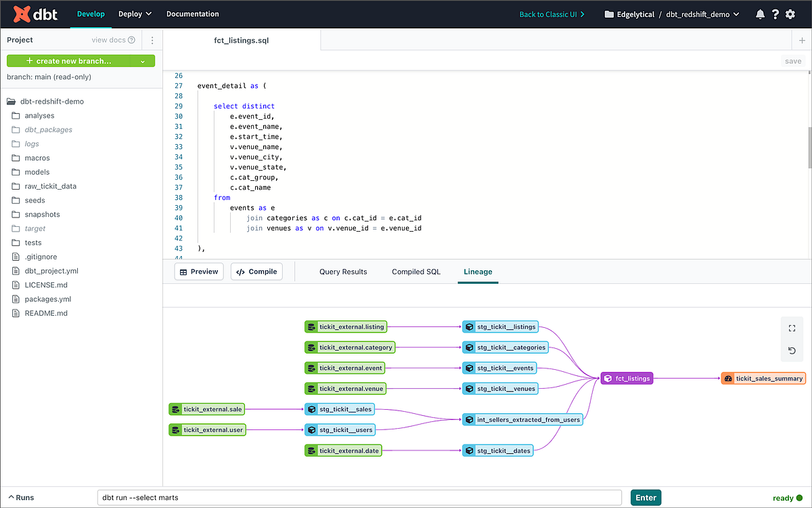
Task: Switch to Compiled SQL tab
Action: coord(416,272)
